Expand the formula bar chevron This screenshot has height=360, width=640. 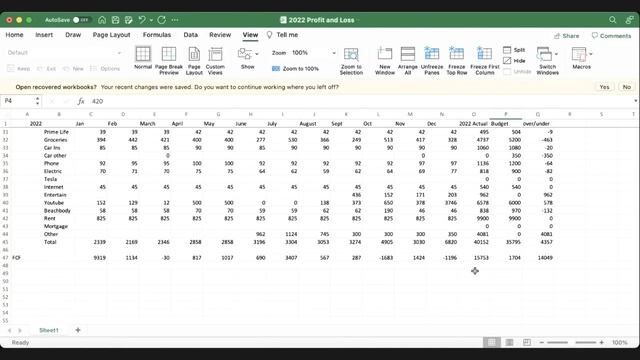point(635,101)
